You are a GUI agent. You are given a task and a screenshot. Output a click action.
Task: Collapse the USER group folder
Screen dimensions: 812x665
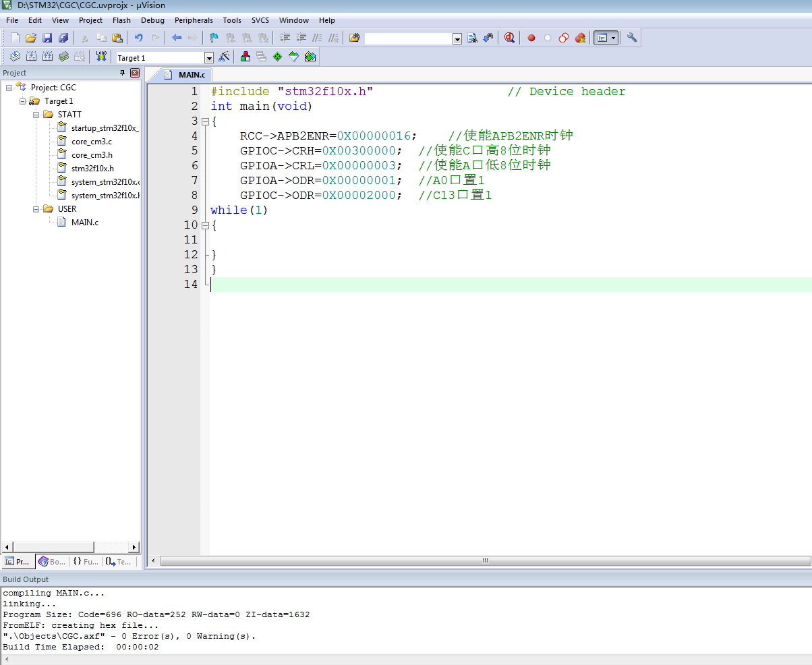tap(36, 208)
